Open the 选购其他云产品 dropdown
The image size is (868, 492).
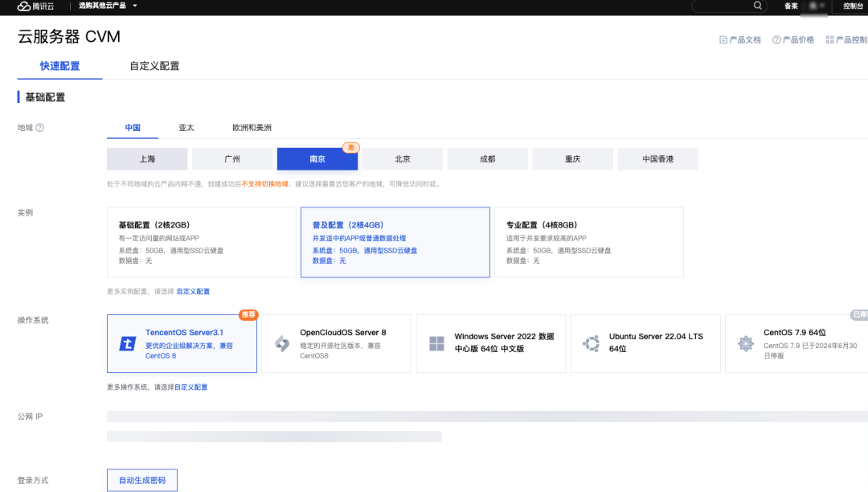point(108,6)
